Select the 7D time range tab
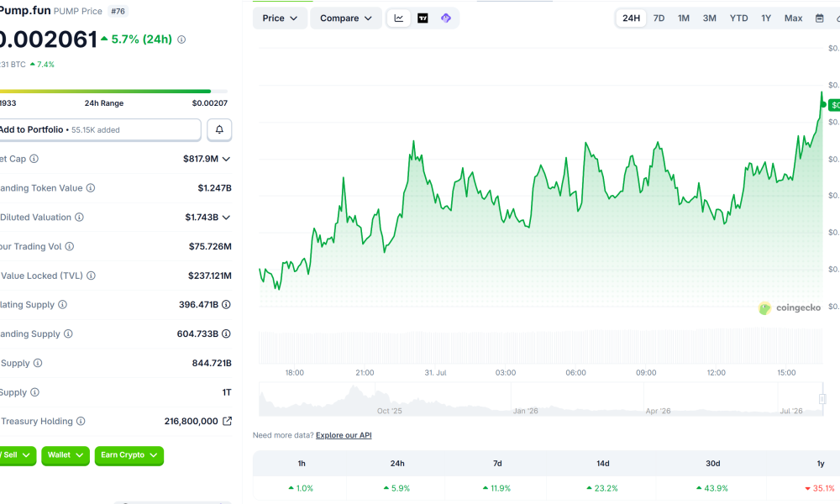Image resolution: width=840 pixels, height=504 pixels. click(x=659, y=18)
